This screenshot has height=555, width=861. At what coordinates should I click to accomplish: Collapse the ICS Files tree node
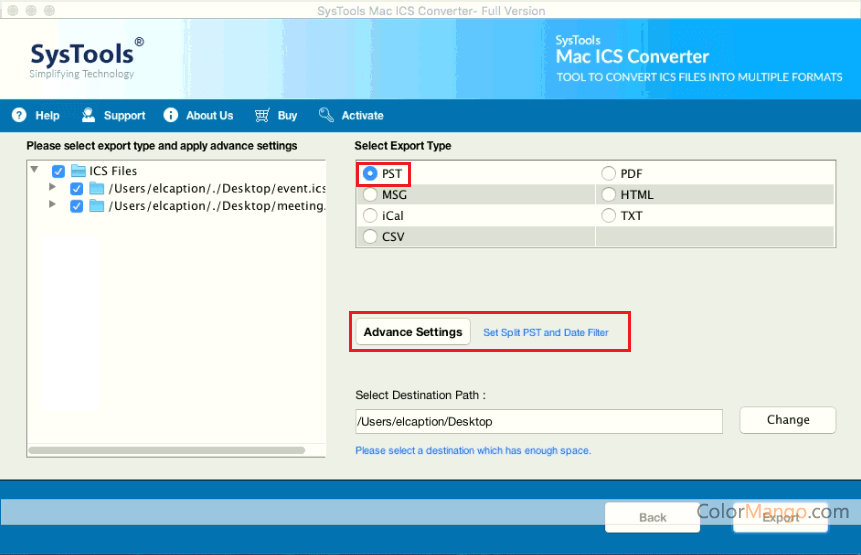tap(35, 171)
